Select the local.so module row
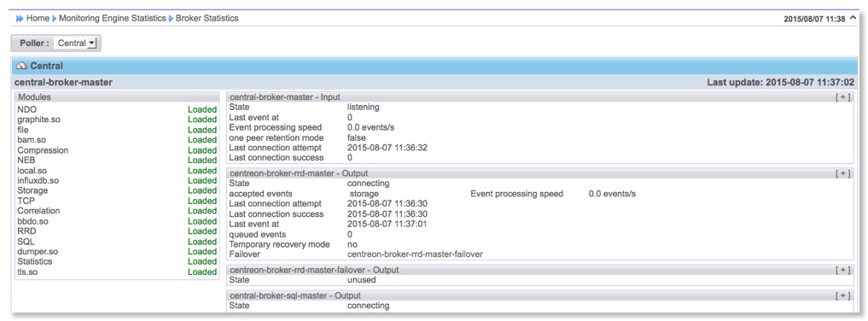Image resolution: width=868 pixels, height=321 pixels. pos(117,171)
